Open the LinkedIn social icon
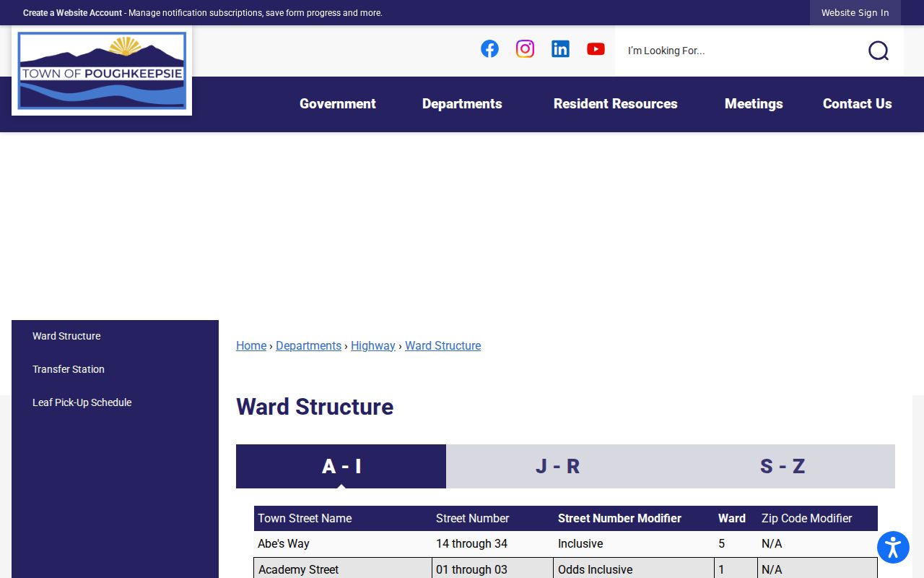 tap(560, 49)
